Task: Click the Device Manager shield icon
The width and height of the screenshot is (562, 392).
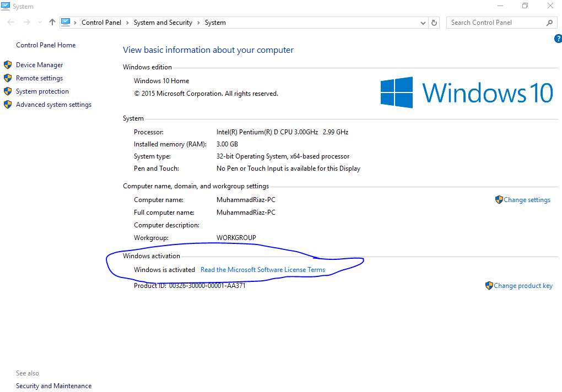Action: [x=8, y=65]
